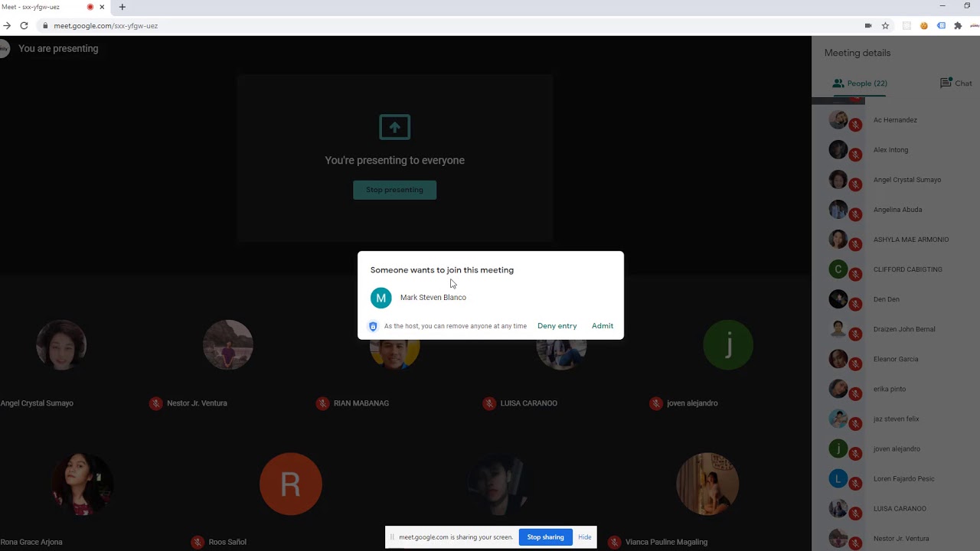Click the host lock icon in the dialog
The width and height of the screenshot is (980, 551).
373,326
